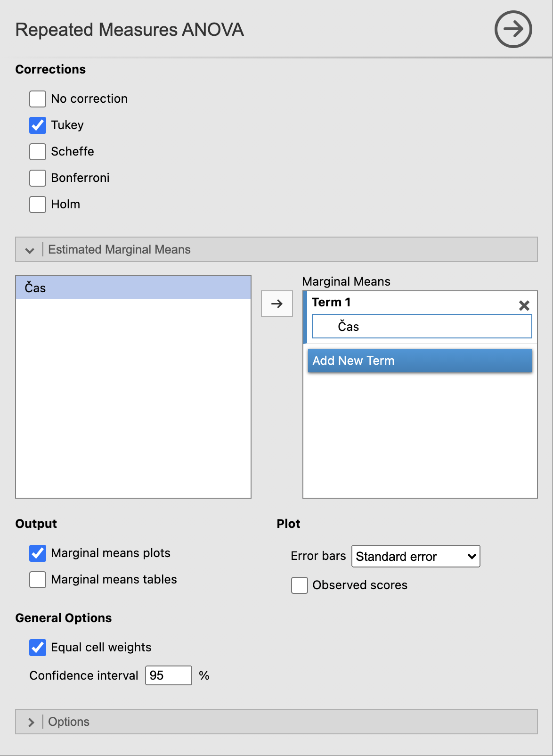Viewport: 553px width, 756px height.
Task: Enable Scheffe correction
Action: (x=38, y=152)
